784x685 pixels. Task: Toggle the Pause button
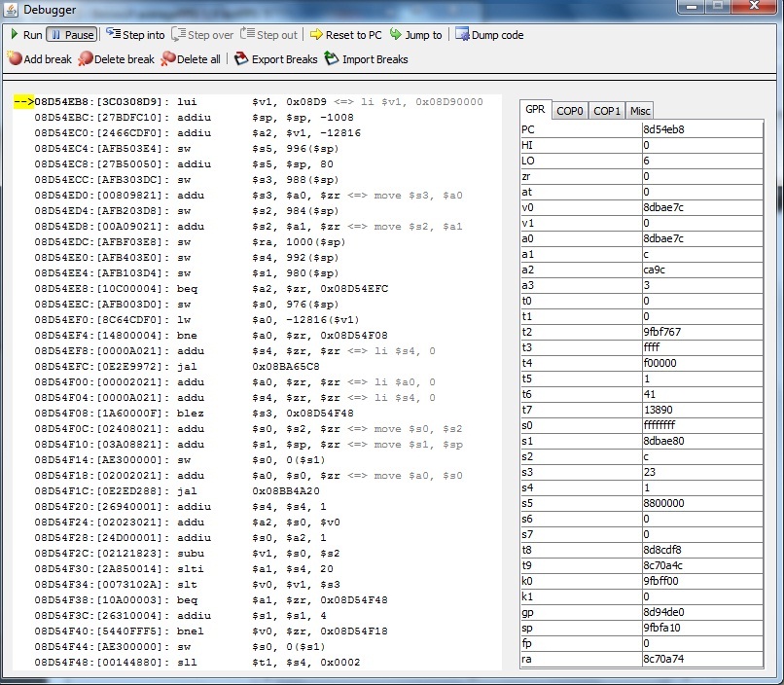(x=72, y=35)
